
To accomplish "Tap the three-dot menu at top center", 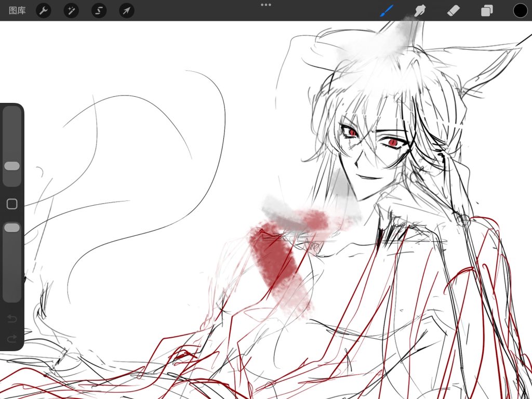I will [x=266, y=5].
